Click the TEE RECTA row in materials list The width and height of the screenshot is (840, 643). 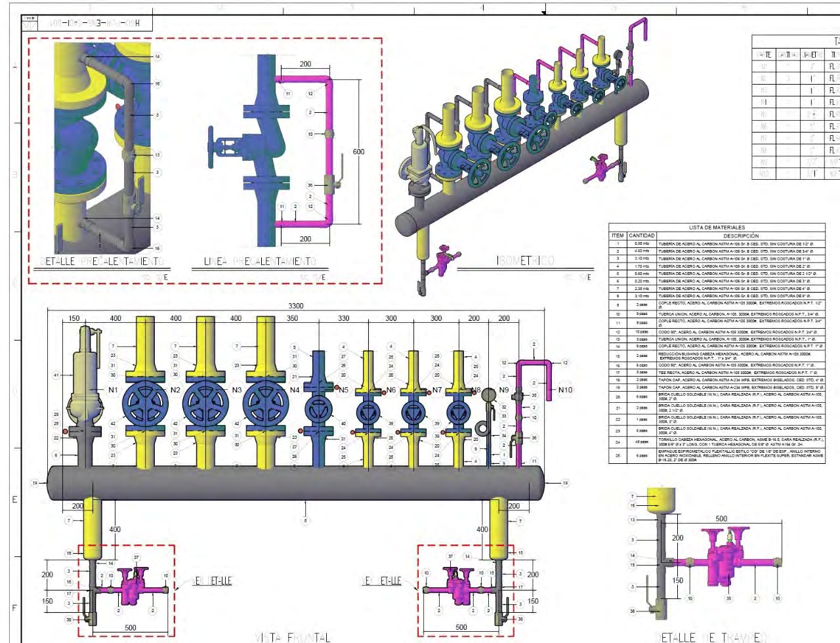[717, 373]
